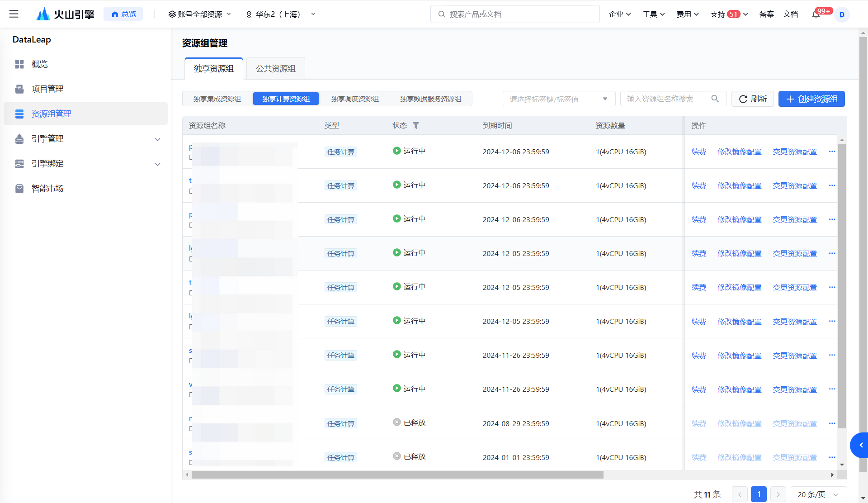The image size is (868, 503).
Task: Click the 资源组管理 sidebar icon
Action: click(x=19, y=114)
